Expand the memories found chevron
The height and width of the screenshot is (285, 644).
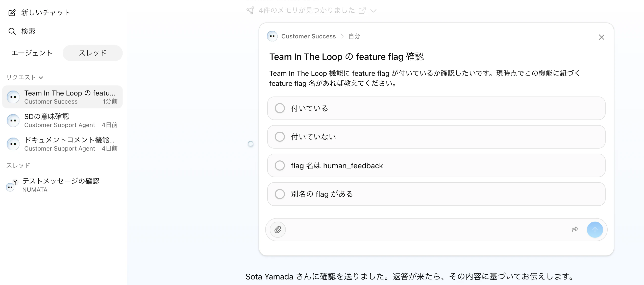373,11
